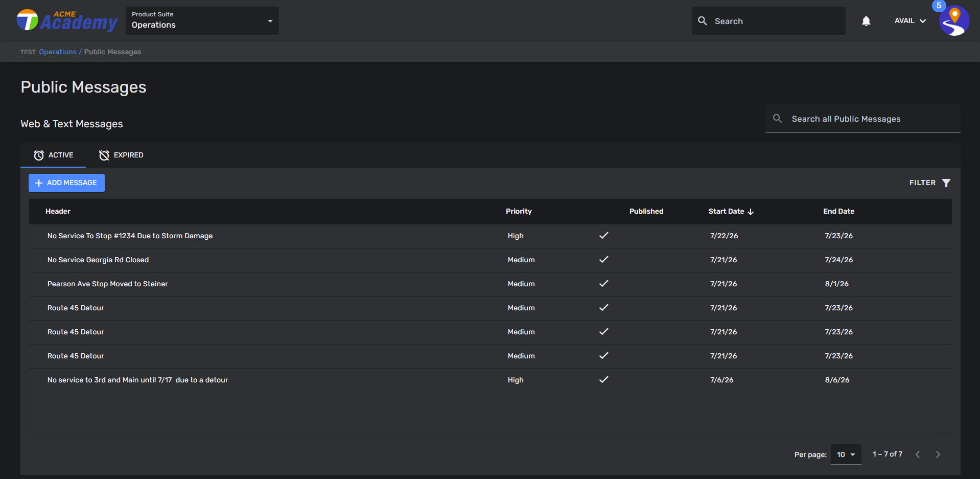
Task: Click the 8/1/26 end date cell
Action: tap(837, 284)
